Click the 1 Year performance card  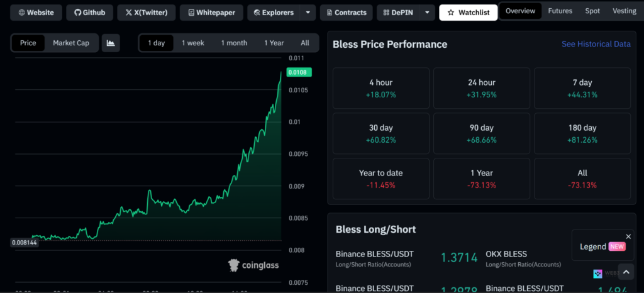pos(482,179)
